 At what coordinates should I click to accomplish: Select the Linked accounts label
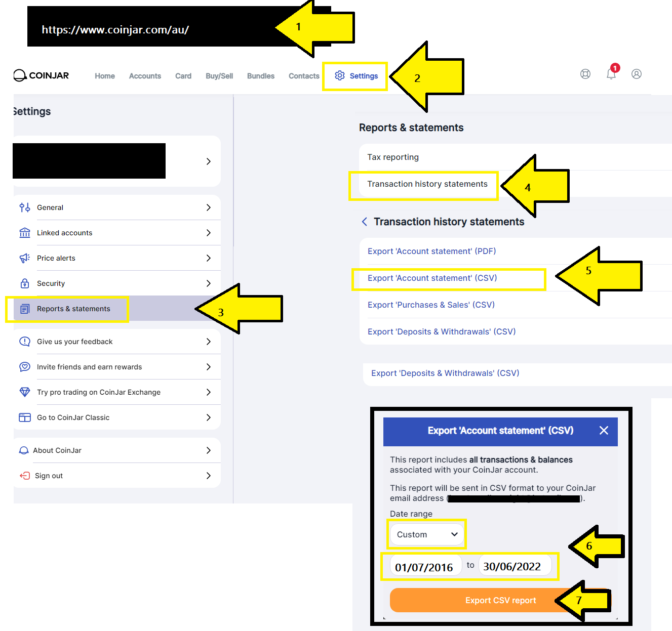pos(65,233)
